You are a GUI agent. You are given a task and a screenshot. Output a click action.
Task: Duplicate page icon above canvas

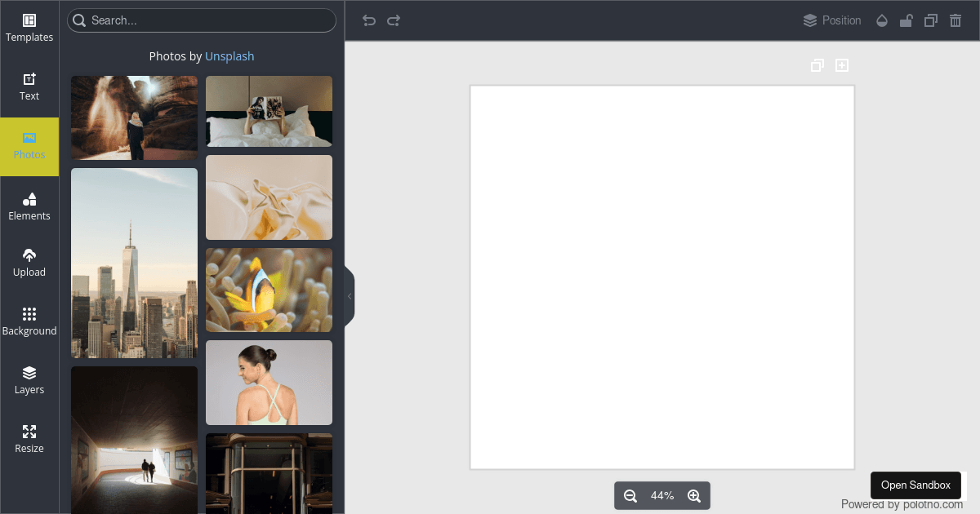point(817,65)
